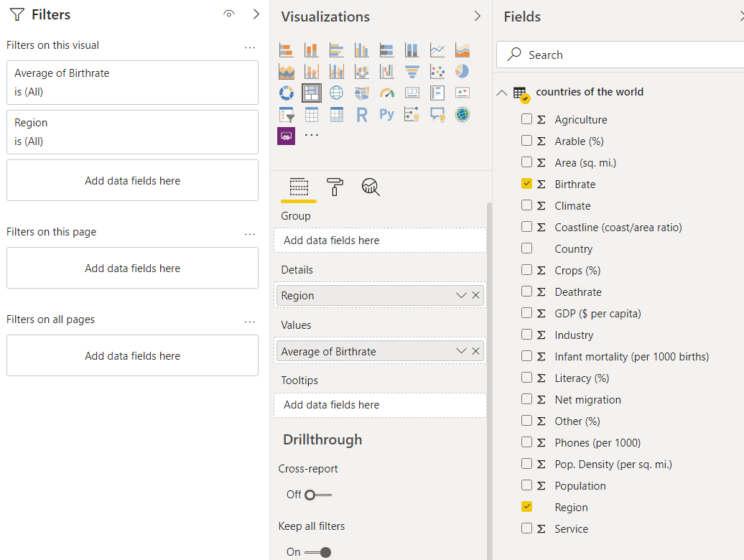Uncheck the Birthrate field
The image size is (744, 560).
[x=527, y=184]
